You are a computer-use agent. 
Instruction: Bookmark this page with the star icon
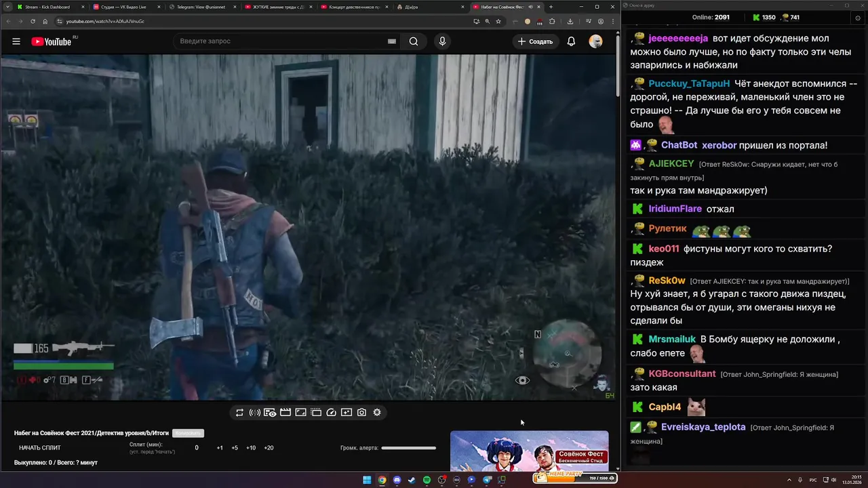[x=498, y=21]
